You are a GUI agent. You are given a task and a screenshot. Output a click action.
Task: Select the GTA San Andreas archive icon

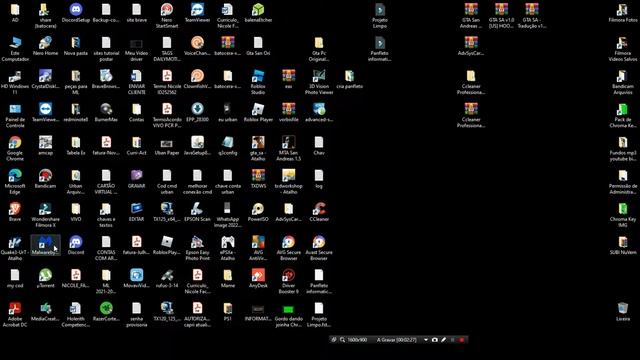(x=471, y=16)
